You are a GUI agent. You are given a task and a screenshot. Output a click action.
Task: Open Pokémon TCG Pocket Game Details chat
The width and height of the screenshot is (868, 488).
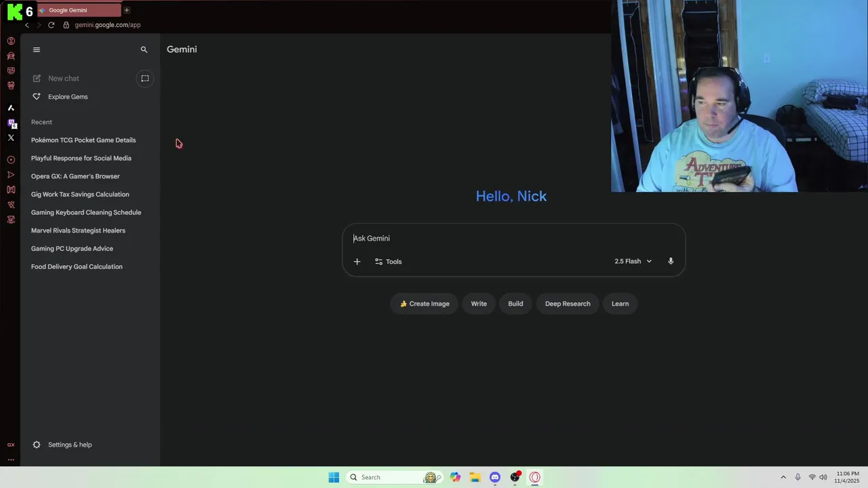tap(83, 140)
